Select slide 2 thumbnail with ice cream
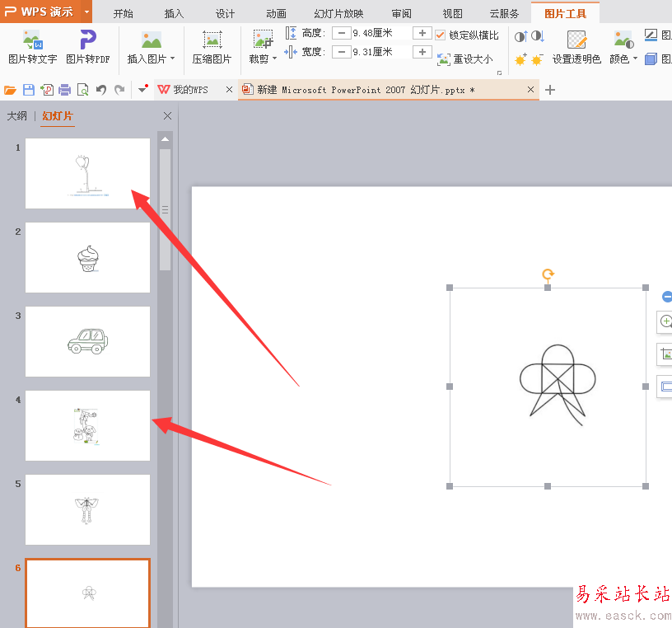 (88, 257)
